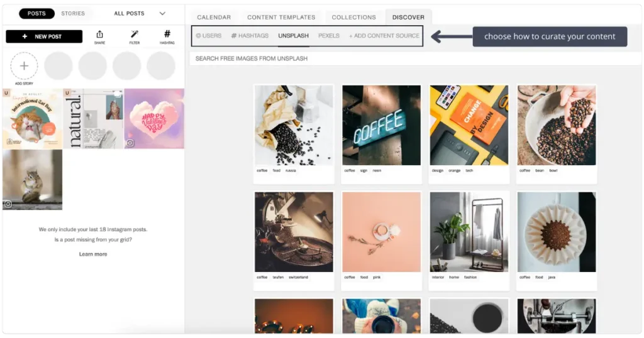Viewport: 644px width, 338px height.
Task: Click the 'switzerland' tag
Action: (298, 277)
